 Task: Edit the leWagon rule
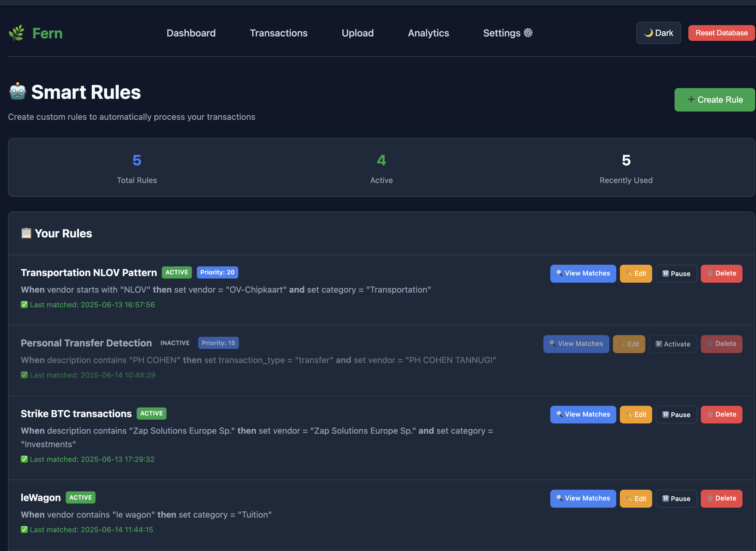[636, 498]
